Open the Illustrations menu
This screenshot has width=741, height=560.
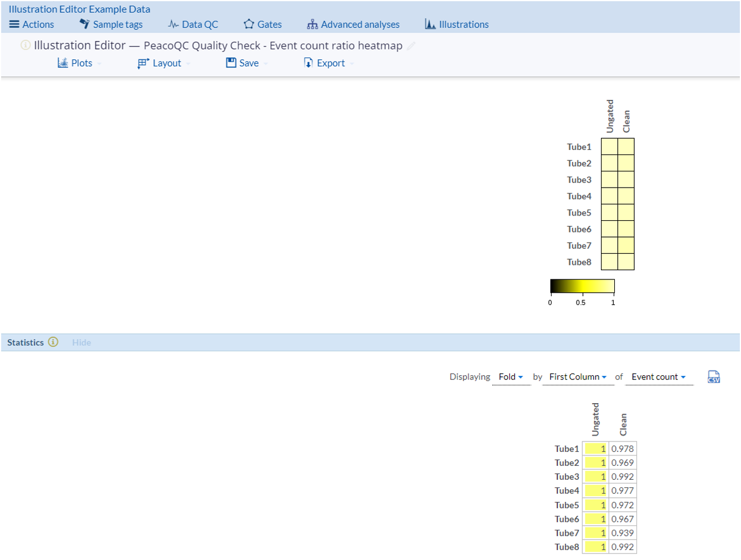click(457, 24)
